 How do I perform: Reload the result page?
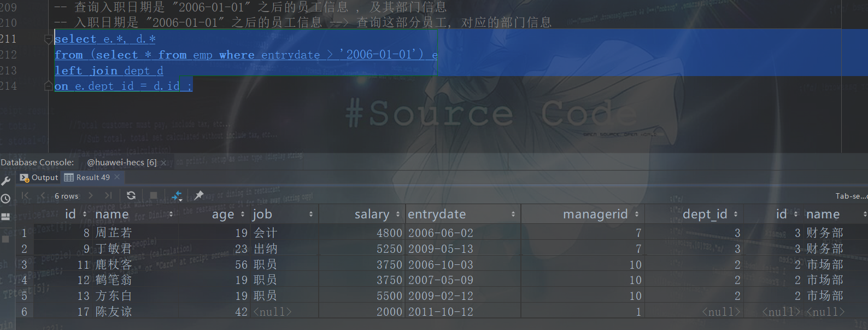pyautogui.click(x=131, y=195)
